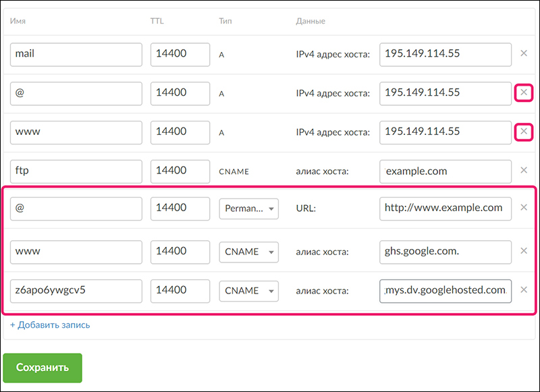Click the URL field http://www.example.com
The width and height of the screenshot is (540, 392).
(445, 208)
